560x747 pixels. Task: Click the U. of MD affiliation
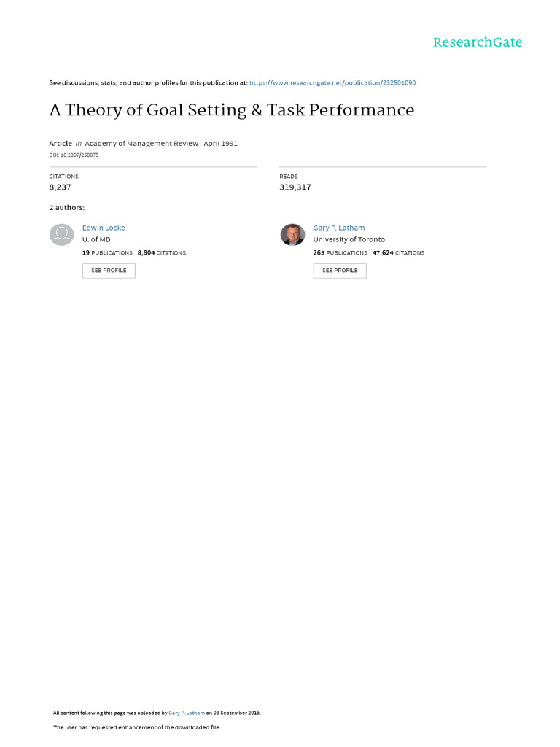pyautogui.click(x=96, y=239)
